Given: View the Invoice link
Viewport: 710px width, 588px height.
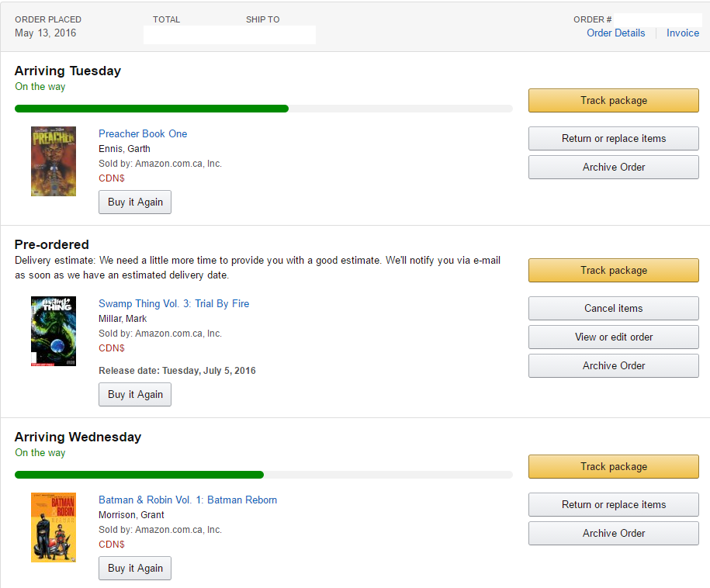Looking at the screenshot, I should (682, 33).
